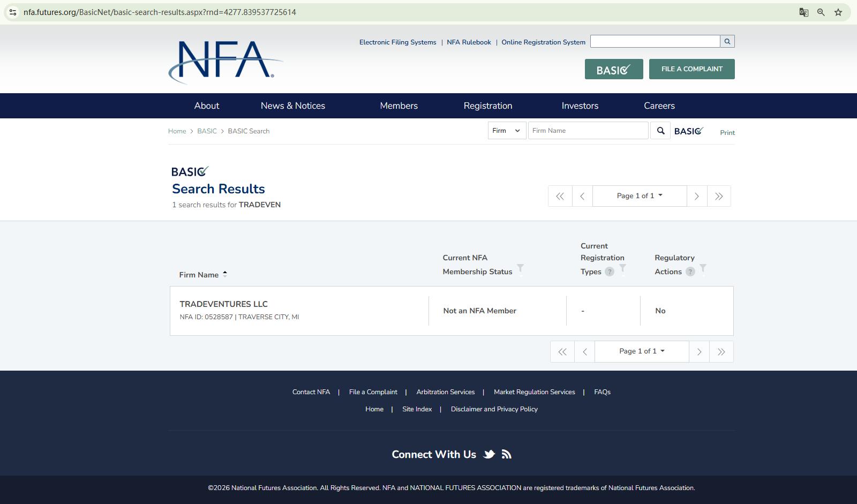
Task: Click the Twitter bird icon in footer
Action: [488, 455]
